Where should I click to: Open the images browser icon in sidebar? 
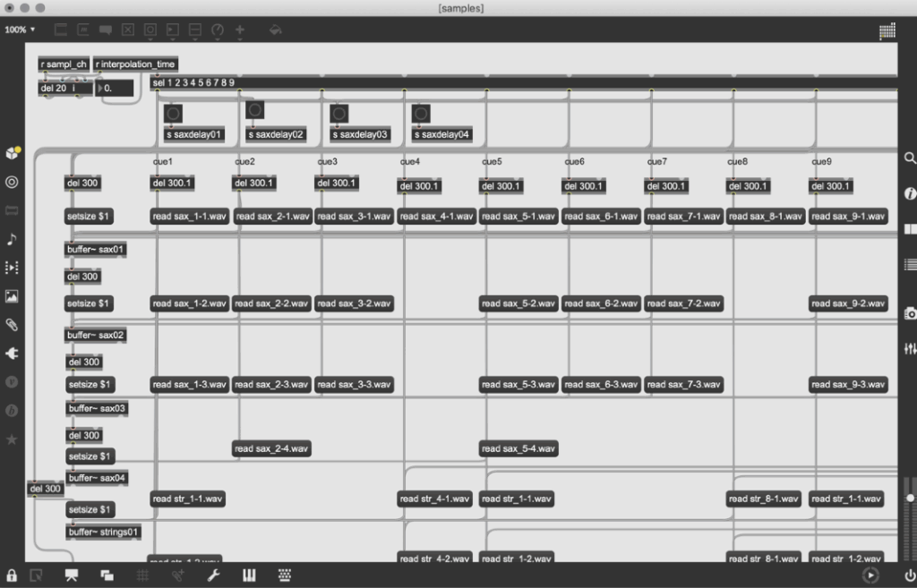[13, 296]
